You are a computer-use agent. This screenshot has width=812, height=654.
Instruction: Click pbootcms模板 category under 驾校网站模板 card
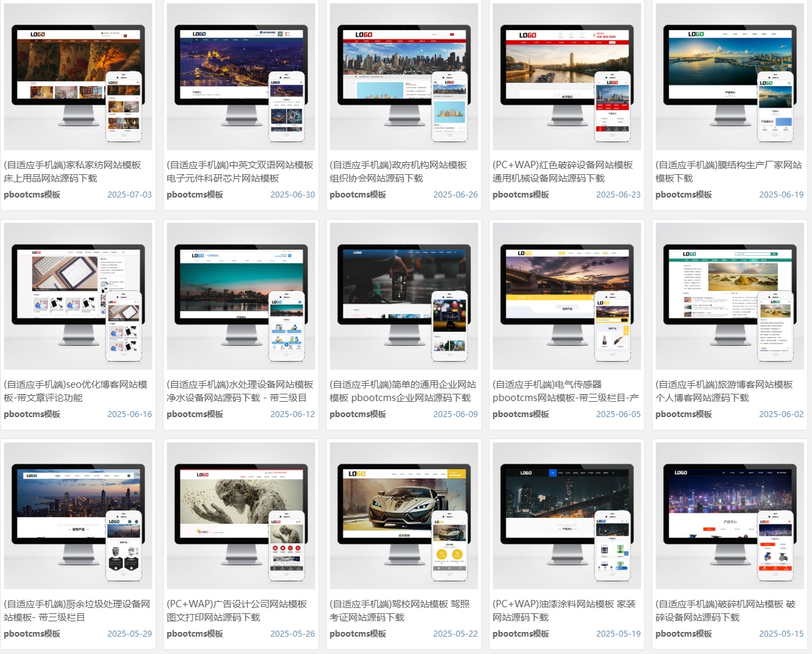click(358, 634)
